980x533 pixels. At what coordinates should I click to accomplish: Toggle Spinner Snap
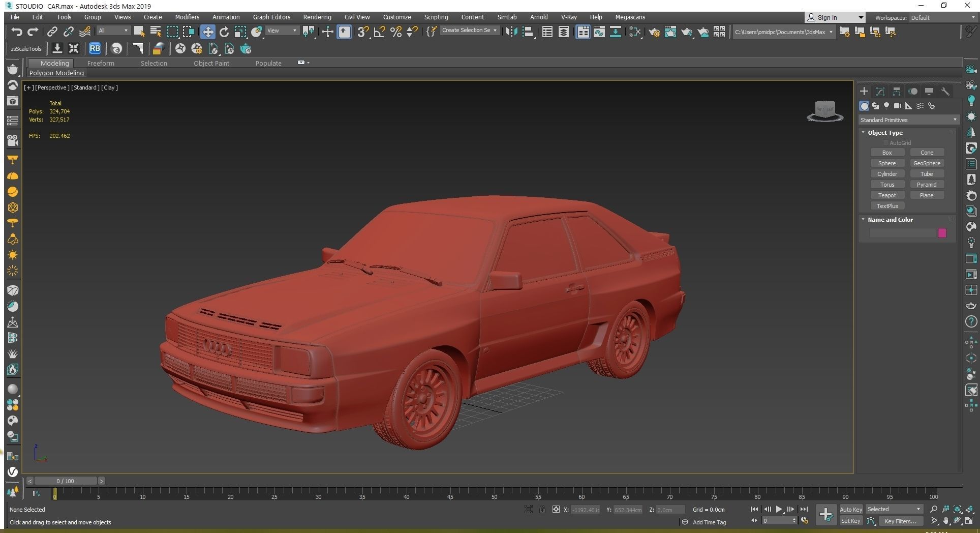click(x=412, y=32)
